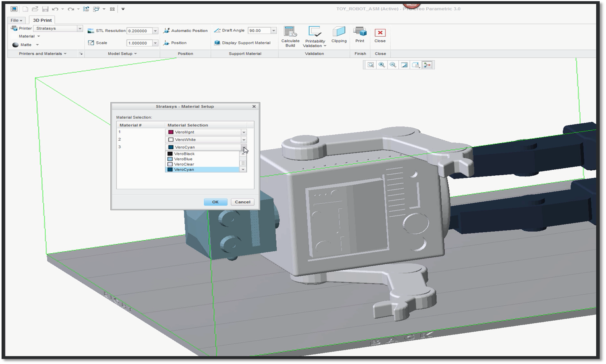The height and width of the screenshot is (364, 606).
Task: Expand the Matte appearance dropdown arrow
Action: tap(37, 45)
